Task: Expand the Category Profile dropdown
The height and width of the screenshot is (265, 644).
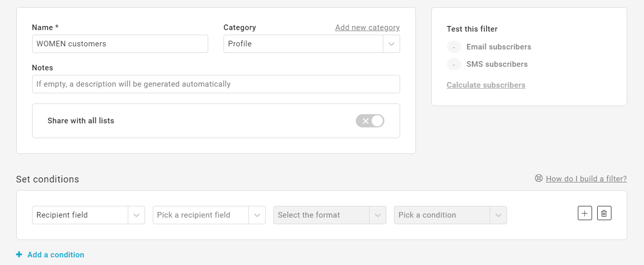Action: coord(303,44)
